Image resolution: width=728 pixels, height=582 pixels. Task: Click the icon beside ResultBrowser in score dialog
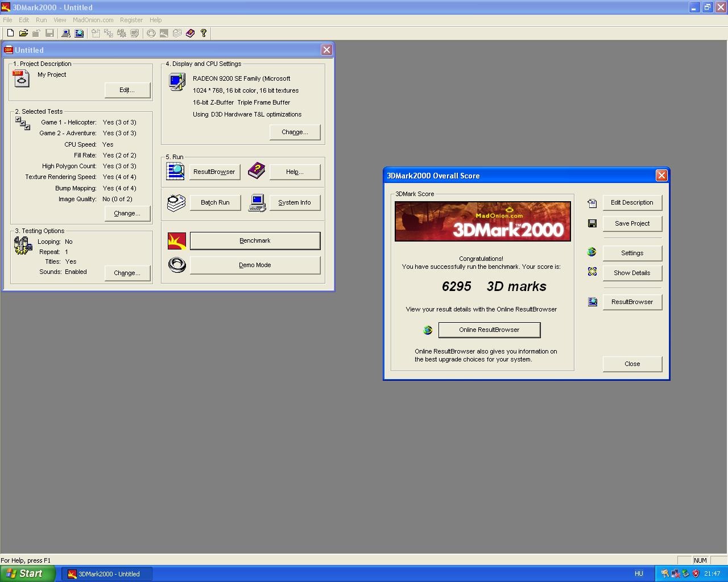point(592,302)
